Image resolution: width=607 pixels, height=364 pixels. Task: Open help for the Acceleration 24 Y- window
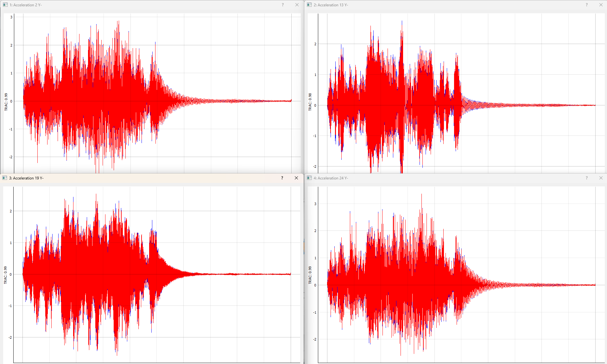(586, 178)
